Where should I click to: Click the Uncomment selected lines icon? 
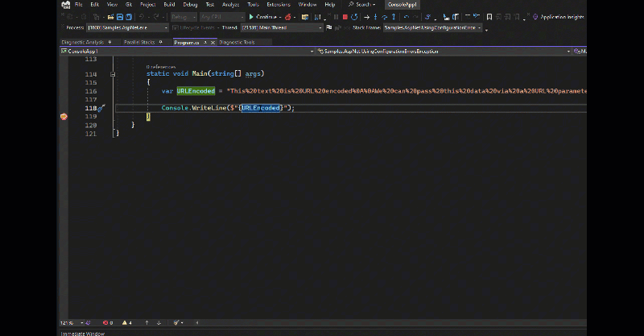tap(477, 17)
